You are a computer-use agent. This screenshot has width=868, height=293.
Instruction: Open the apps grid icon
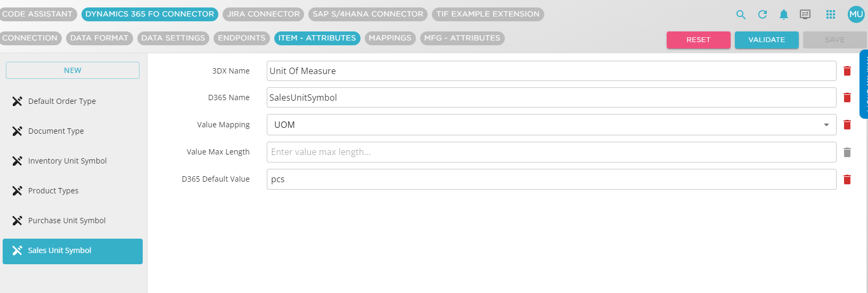[831, 14]
